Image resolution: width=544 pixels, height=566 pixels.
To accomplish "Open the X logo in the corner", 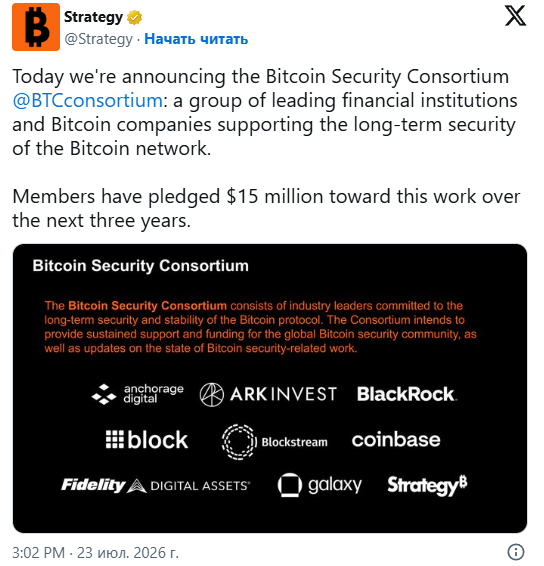I will coord(515,16).
